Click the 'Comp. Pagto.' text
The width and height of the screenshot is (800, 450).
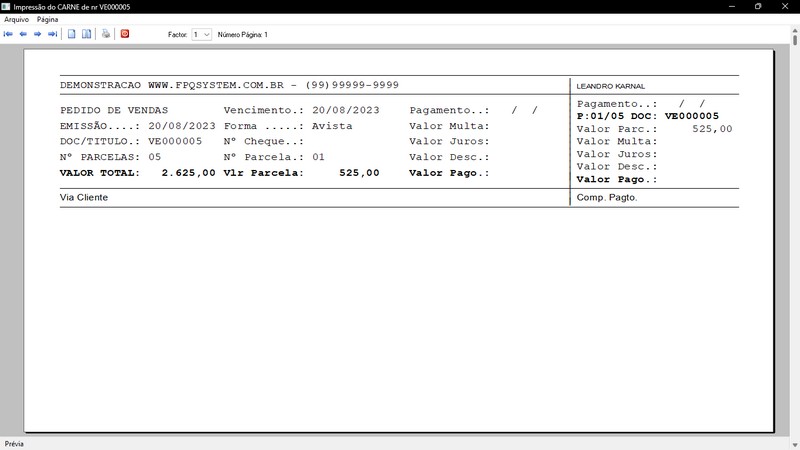coord(607,197)
